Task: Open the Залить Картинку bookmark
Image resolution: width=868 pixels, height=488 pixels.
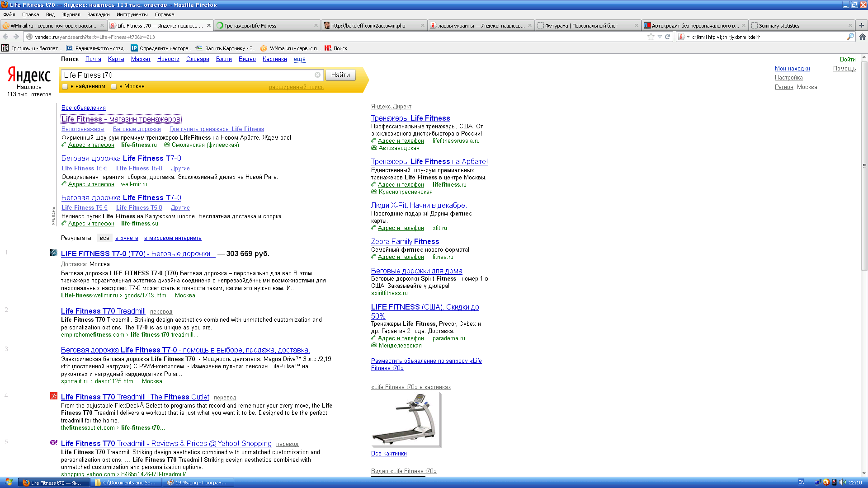Action: (226, 48)
